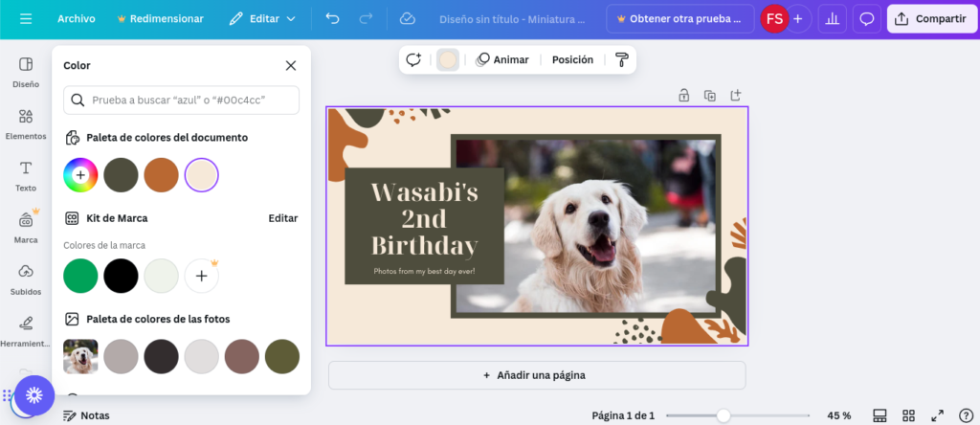Click Animar in the floating toolbar
Screen dimensions: 980x425
(501, 60)
